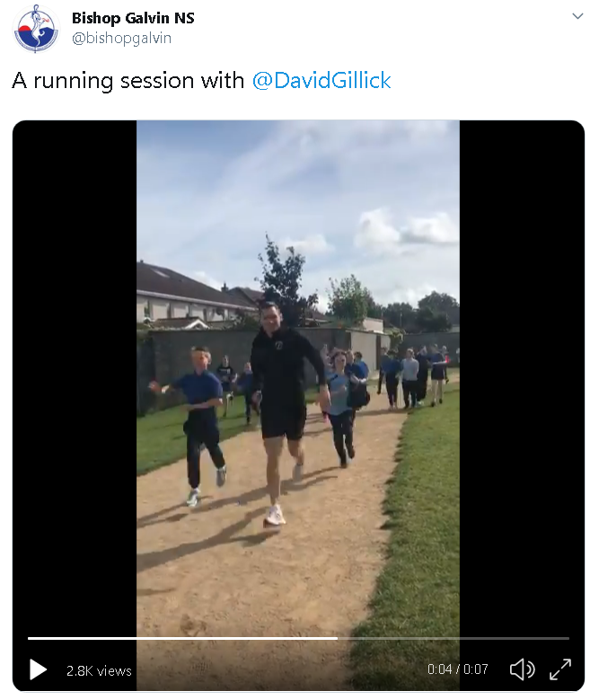Screen dimensions: 590x700
Task: Click the Bishop Galvin NS account name
Action: tap(133, 18)
